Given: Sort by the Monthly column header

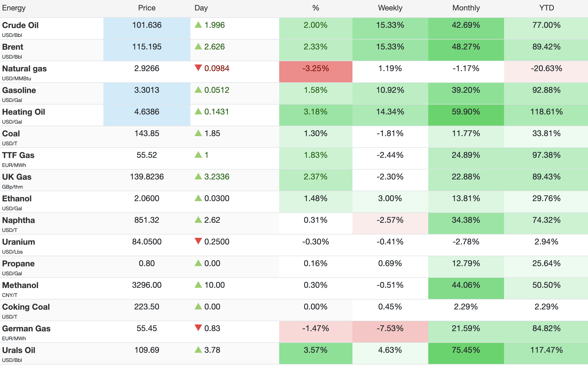Looking at the screenshot, I should [466, 8].
